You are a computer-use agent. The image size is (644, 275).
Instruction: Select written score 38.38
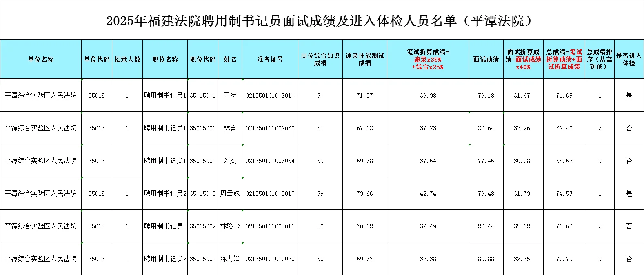point(428,259)
